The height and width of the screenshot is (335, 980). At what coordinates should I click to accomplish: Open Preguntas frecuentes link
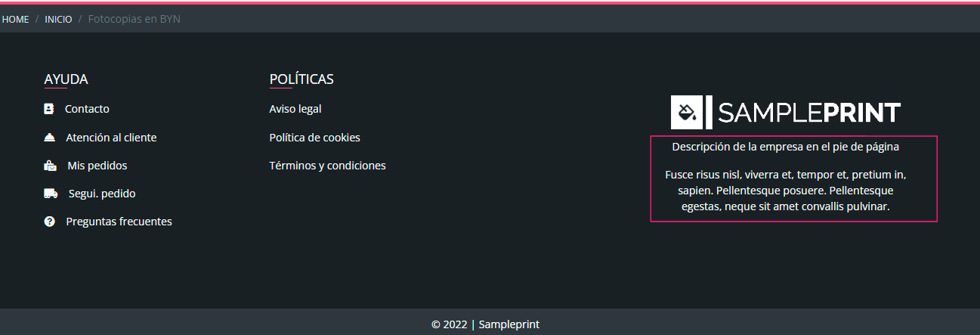point(119,222)
